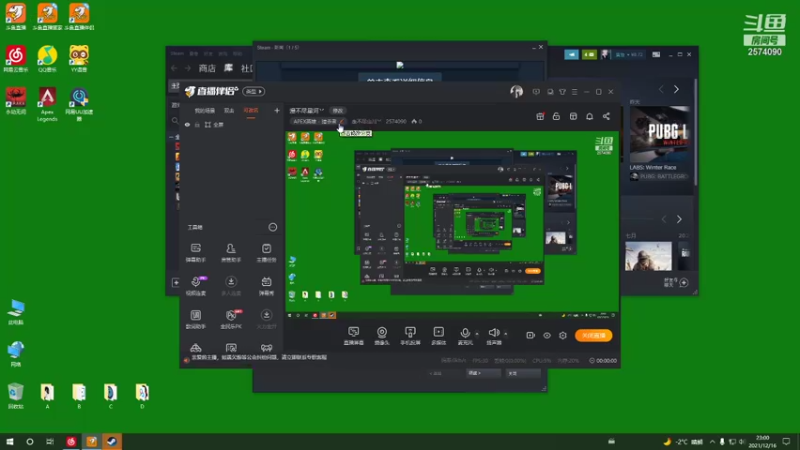Image resolution: width=800 pixels, height=450 pixels.
Task: Open Steam from the taskbar
Action: pyautogui.click(x=112, y=441)
